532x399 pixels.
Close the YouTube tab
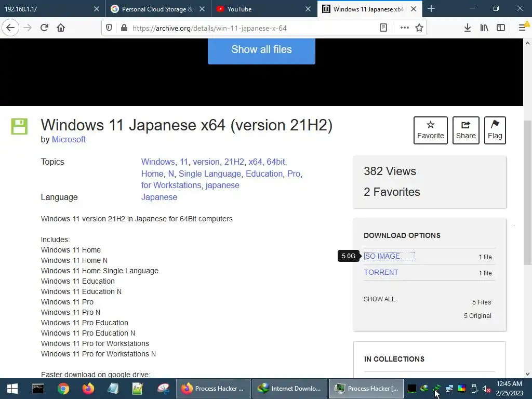tap(308, 9)
